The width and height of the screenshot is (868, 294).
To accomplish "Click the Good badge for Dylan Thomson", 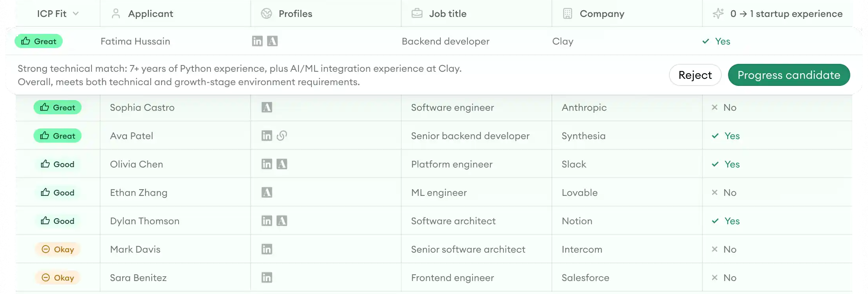I will tap(58, 221).
